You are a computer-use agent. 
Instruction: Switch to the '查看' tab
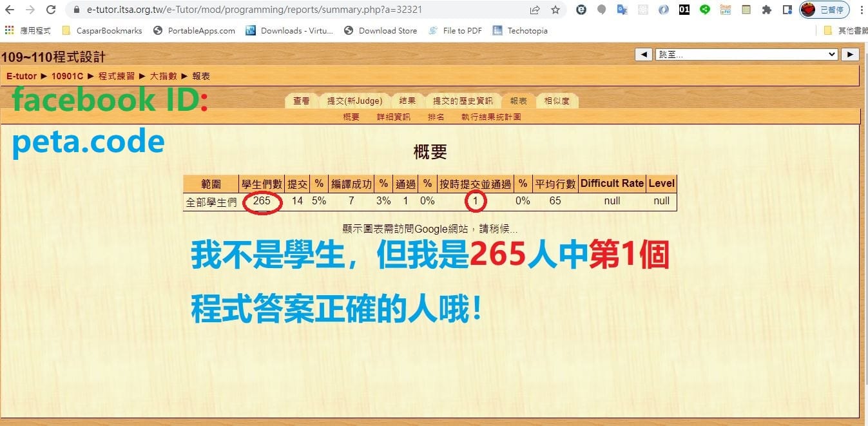302,101
